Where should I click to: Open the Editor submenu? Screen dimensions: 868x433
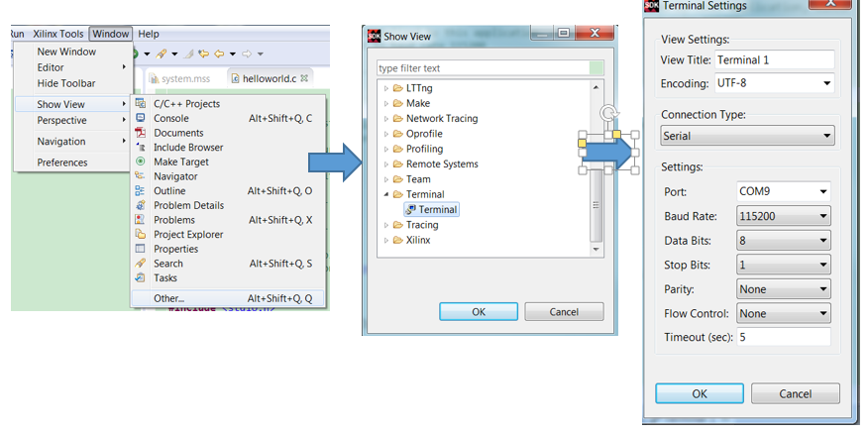[72, 67]
